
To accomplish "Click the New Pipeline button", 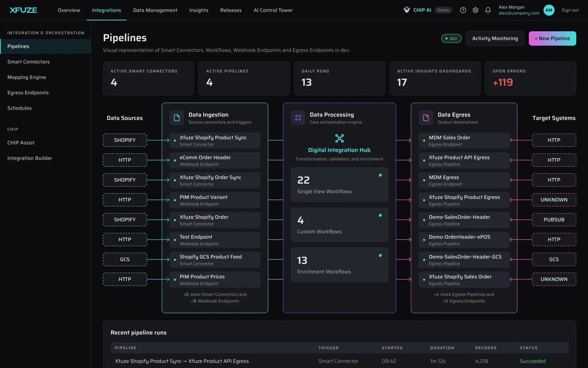I will click(552, 39).
